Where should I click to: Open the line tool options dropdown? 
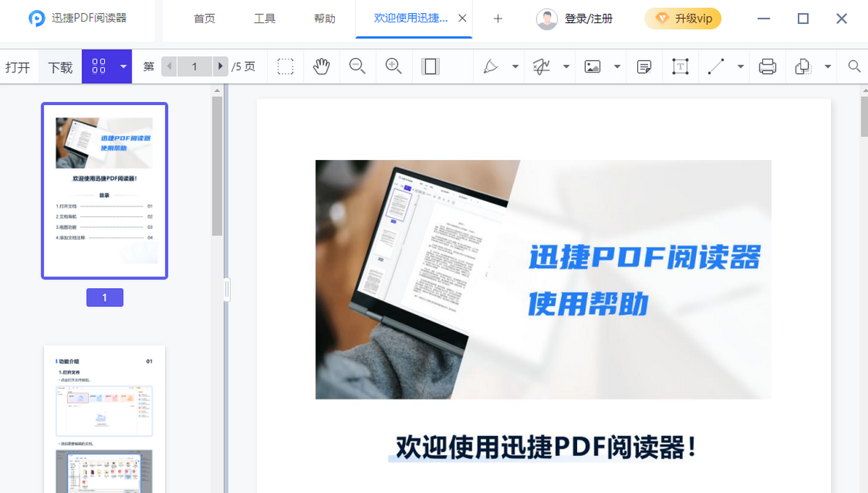[741, 66]
